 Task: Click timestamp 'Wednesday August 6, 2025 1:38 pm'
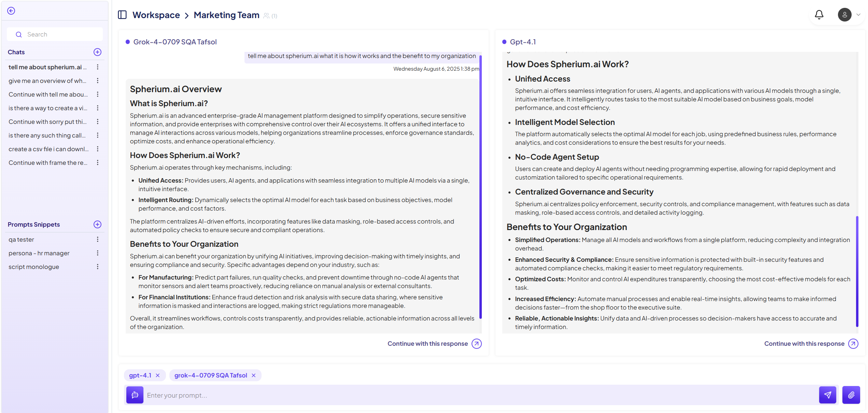click(436, 69)
